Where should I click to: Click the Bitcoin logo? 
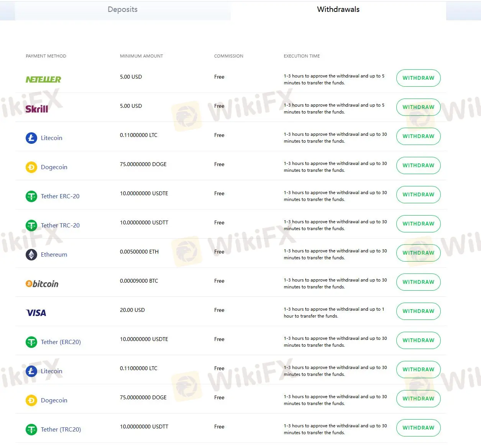click(42, 283)
